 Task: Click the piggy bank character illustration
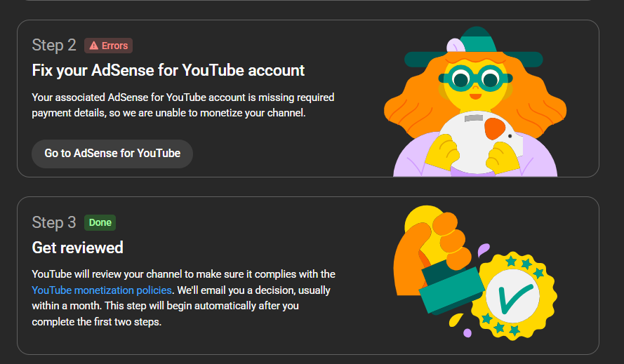(x=474, y=102)
